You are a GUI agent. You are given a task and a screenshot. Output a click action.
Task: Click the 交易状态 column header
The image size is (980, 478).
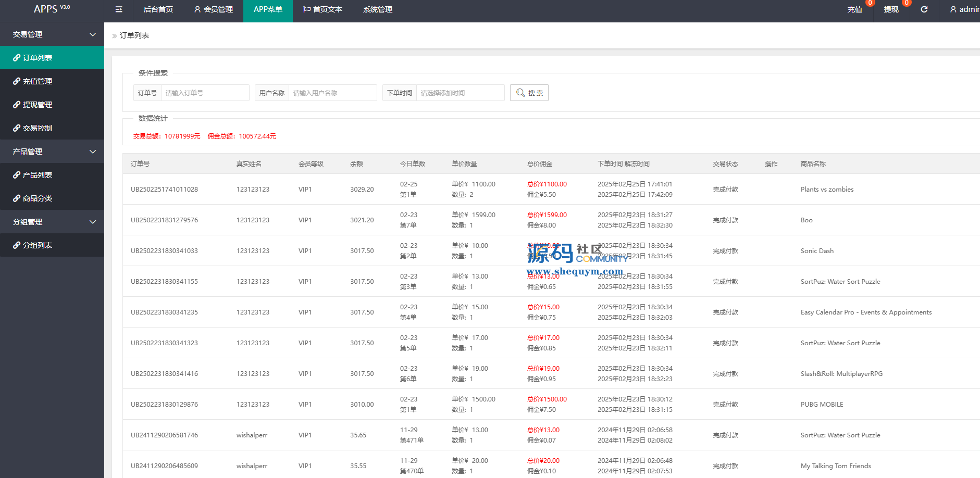[x=726, y=164]
